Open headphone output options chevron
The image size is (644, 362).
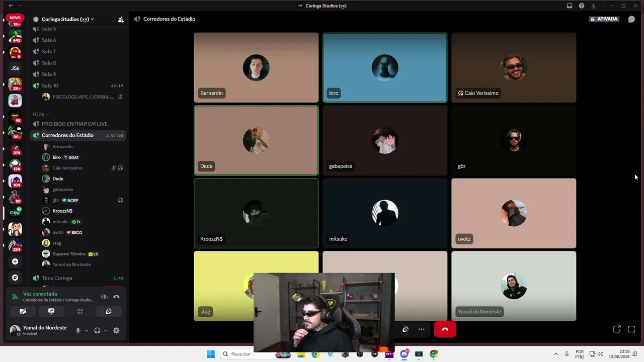(x=106, y=331)
